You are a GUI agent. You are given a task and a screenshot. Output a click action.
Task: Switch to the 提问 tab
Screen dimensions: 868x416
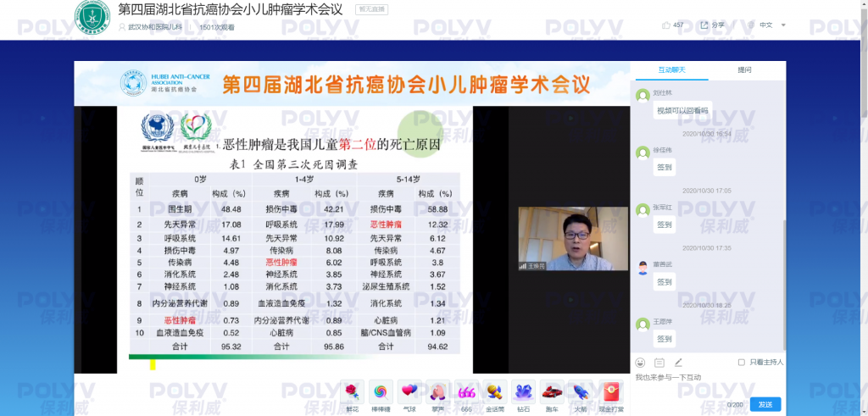tap(744, 69)
